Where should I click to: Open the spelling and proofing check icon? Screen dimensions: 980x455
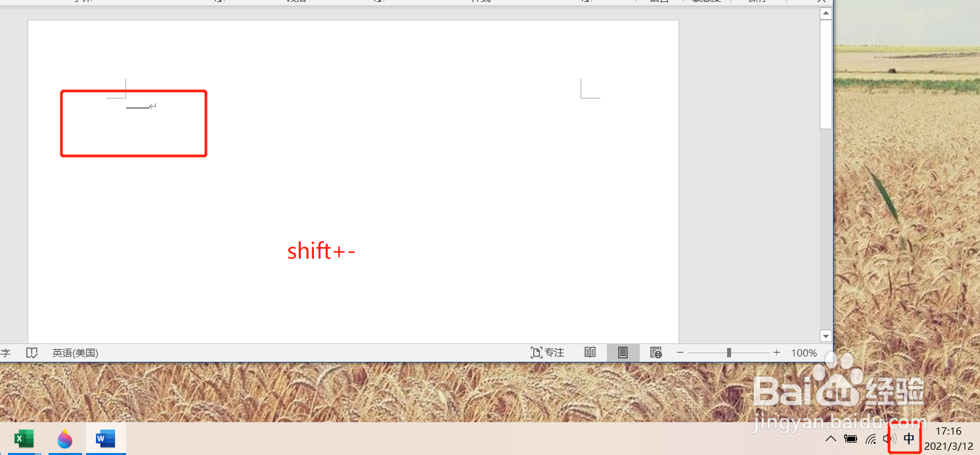pos(32,353)
